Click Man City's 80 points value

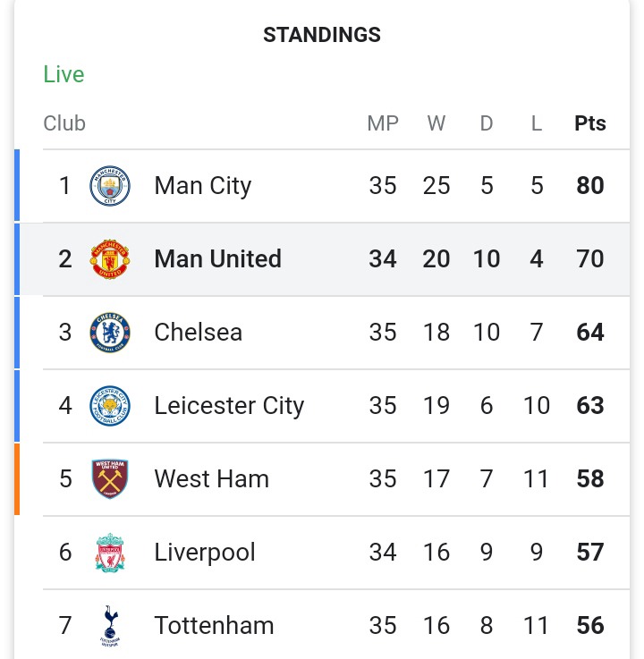[590, 185]
